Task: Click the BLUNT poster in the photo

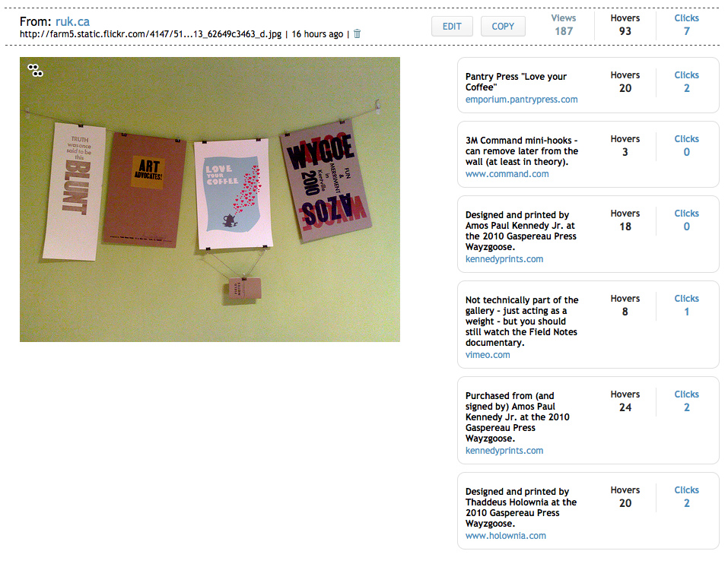Action: pyautogui.click(x=75, y=192)
